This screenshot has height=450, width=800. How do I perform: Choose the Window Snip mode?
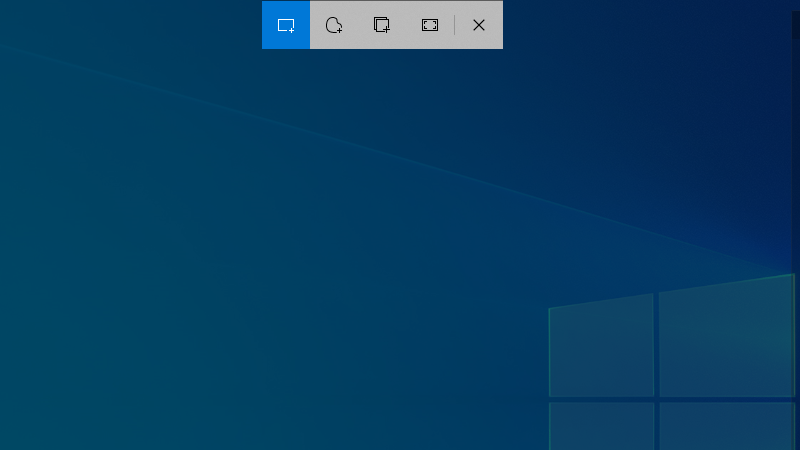point(382,25)
